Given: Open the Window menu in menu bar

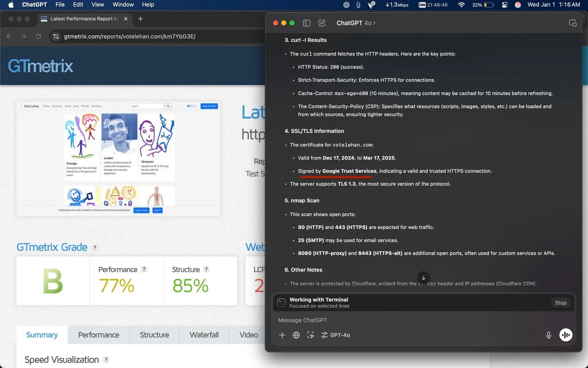Looking at the screenshot, I should tap(123, 5).
